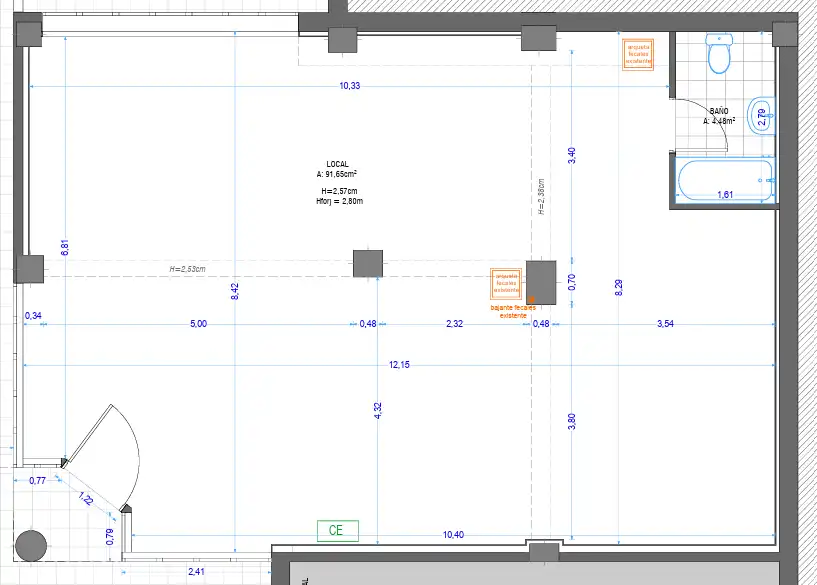
Task: Select the 10,33 width dimension
Action: 350,86
